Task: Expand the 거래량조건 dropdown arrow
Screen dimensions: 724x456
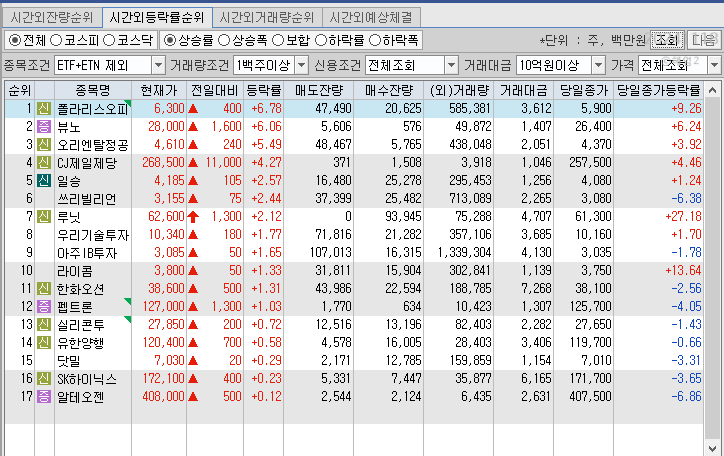Action: tap(302, 66)
